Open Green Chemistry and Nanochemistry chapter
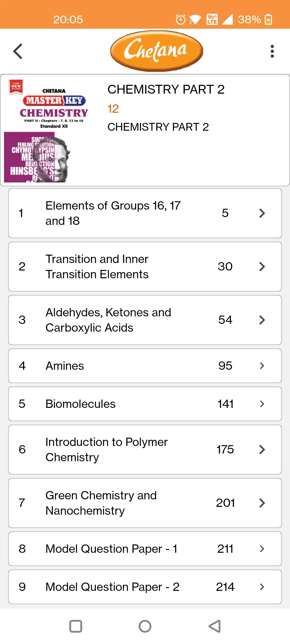This screenshot has width=290, height=644. (x=101, y=503)
